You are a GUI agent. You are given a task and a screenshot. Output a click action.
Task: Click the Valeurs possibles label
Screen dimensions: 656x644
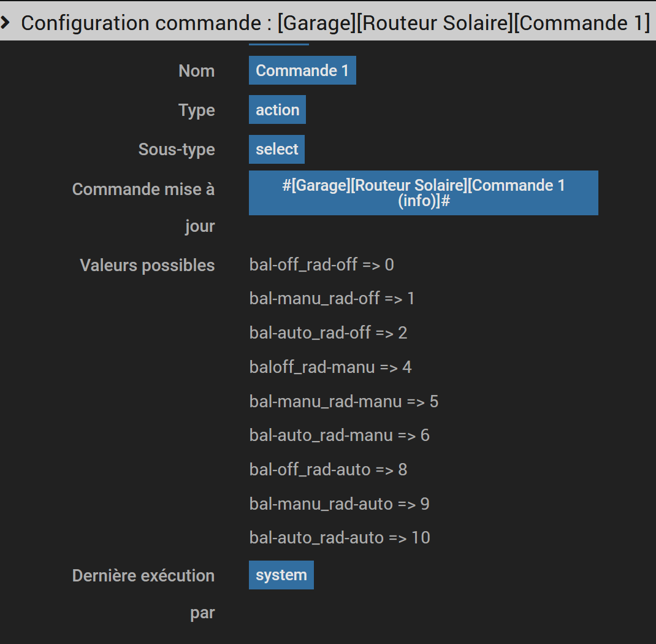[147, 266]
